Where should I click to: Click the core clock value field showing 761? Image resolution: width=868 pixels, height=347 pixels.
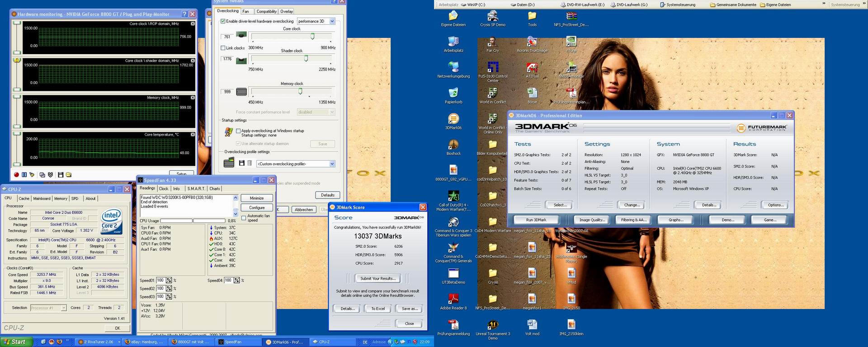pyautogui.click(x=227, y=37)
